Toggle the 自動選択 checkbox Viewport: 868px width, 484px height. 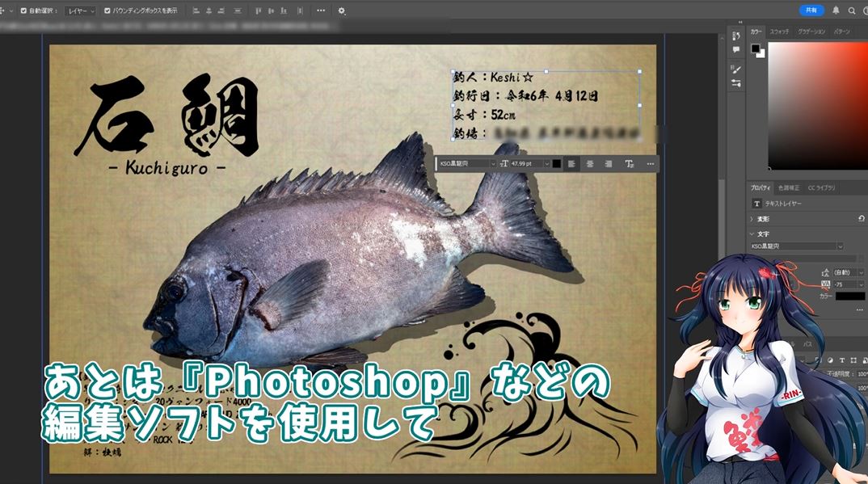(x=23, y=11)
